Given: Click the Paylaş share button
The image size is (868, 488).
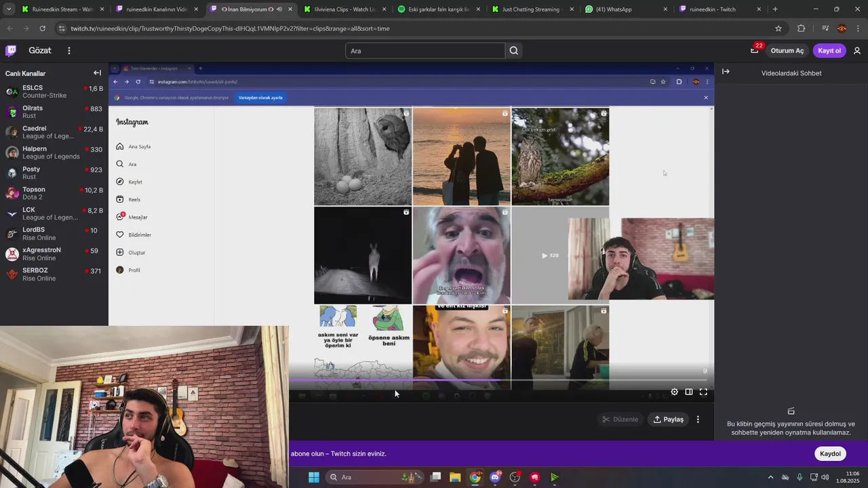Looking at the screenshot, I should coord(668,420).
